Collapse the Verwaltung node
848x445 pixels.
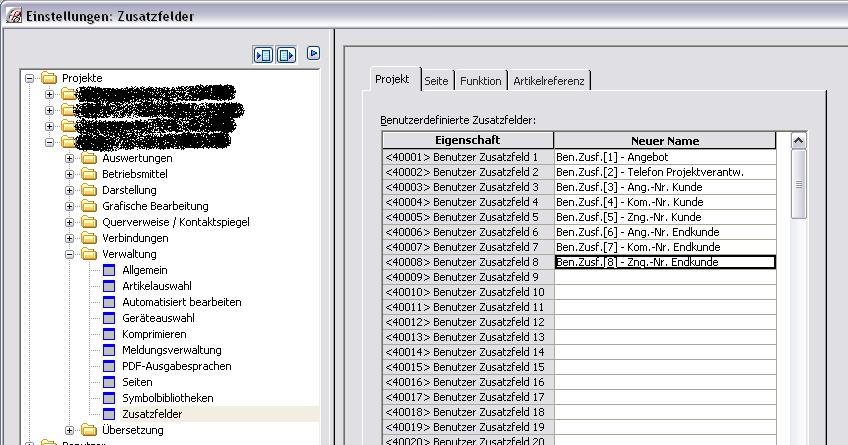(x=69, y=254)
